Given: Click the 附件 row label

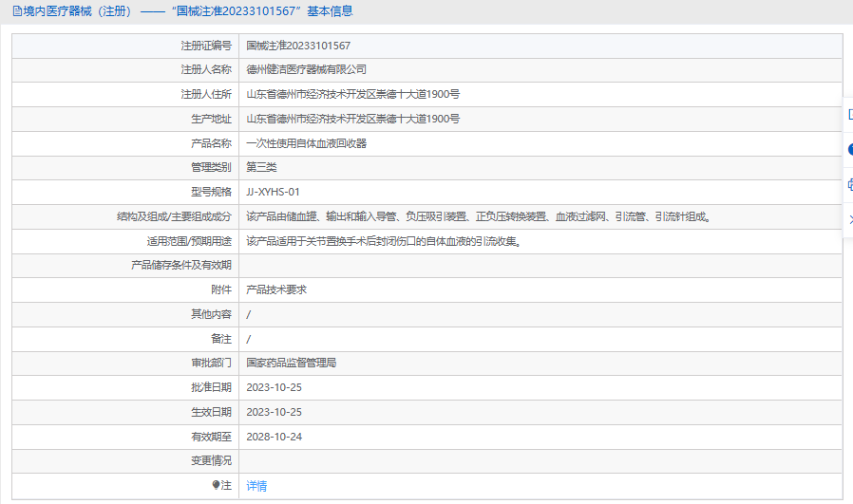Looking at the screenshot, I should pyautogui.click(x=221, y=289).
